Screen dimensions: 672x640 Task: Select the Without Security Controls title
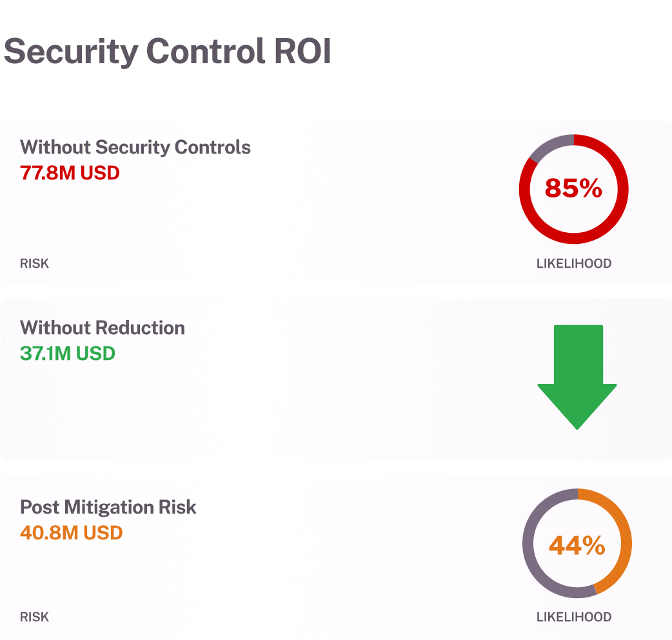135,147
